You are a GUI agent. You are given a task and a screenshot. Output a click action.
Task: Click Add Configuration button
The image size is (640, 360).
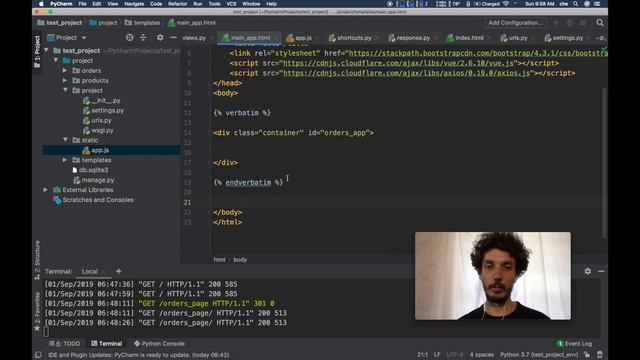[516, 23]
